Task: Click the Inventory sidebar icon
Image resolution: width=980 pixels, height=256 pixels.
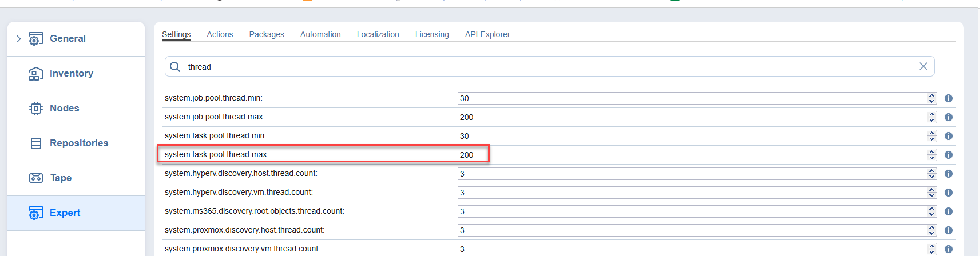Action: click(35, 74)
